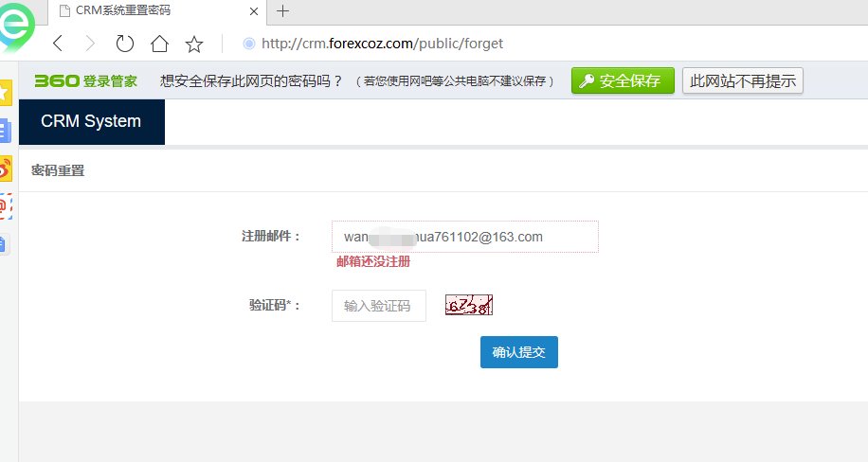Click the 想安全保存此网页的密码吗 prompt text
The width and height of the screenshot is (868, 462).
pos(252,80)
